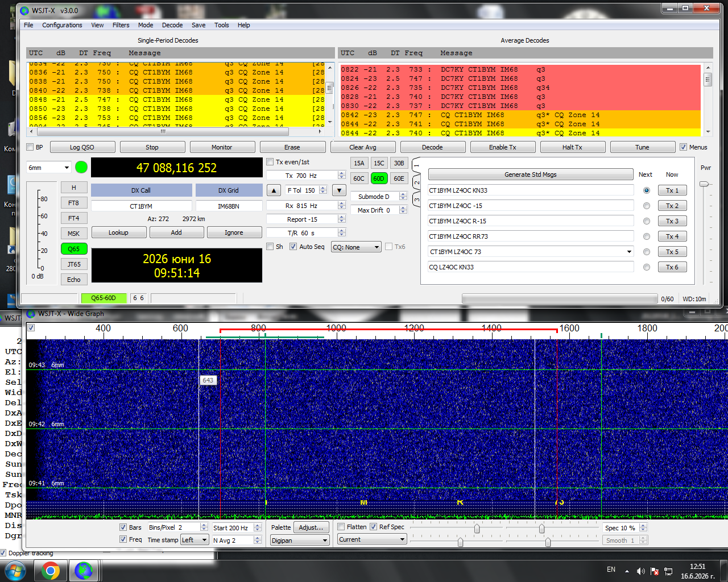Click the Lookup button

click(118, 232)
